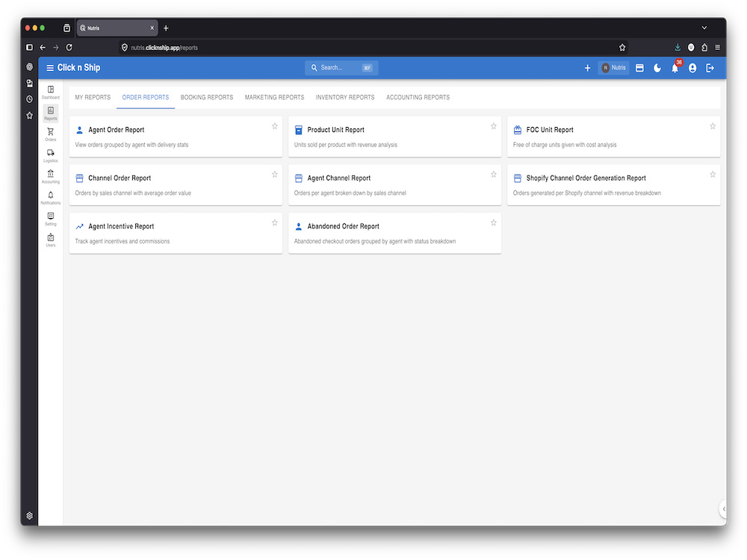The image size is (747, 560).
Task: Expand the browser tab list dropdown
Action: click(704, 28)
